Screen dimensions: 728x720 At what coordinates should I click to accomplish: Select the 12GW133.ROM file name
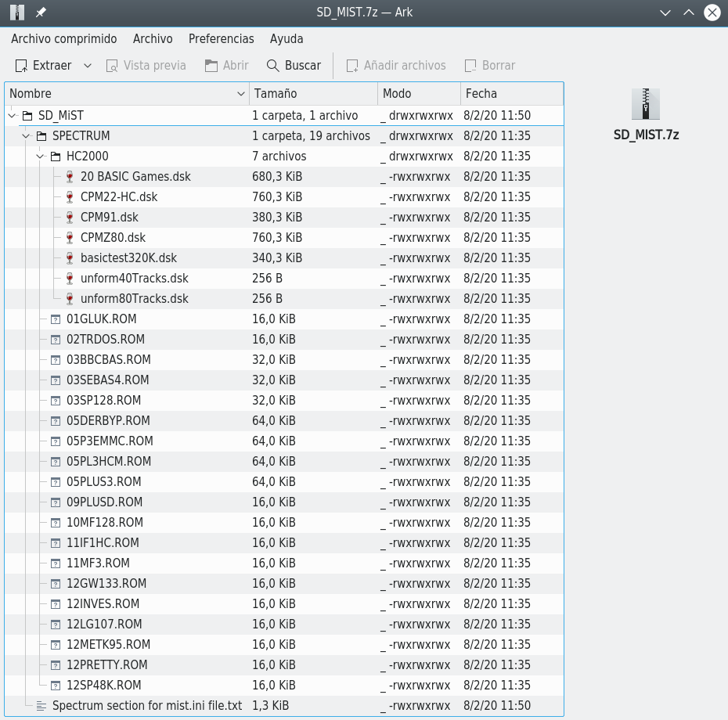106,584
